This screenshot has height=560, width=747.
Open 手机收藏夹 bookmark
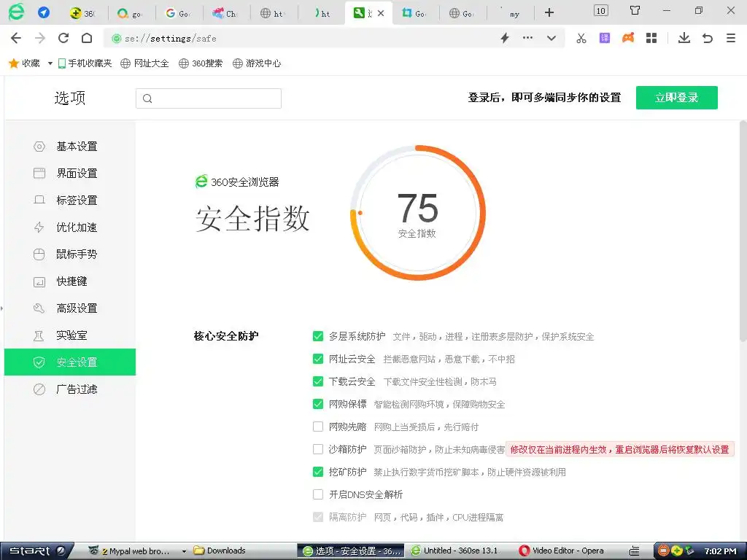85,63
